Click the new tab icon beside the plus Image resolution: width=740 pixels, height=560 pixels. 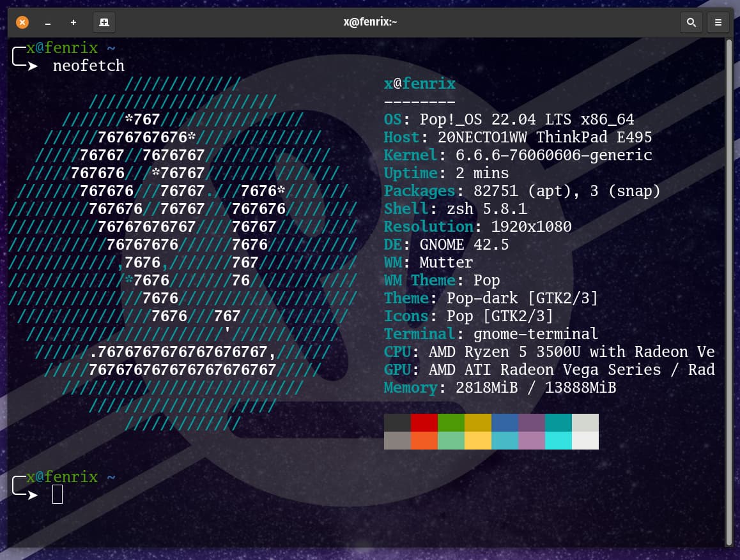(104, 22)
